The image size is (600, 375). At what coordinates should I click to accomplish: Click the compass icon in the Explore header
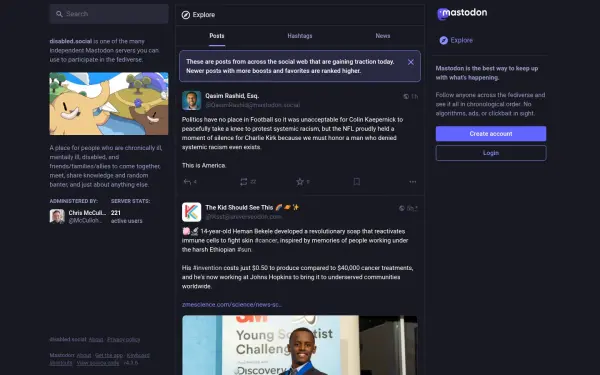(x=186, y=15)
